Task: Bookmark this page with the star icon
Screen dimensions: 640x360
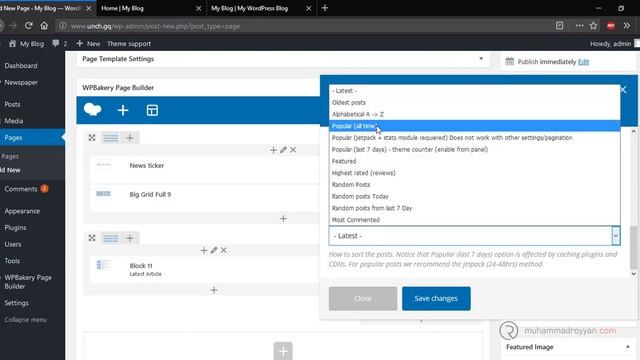Action: pos(593,26)
